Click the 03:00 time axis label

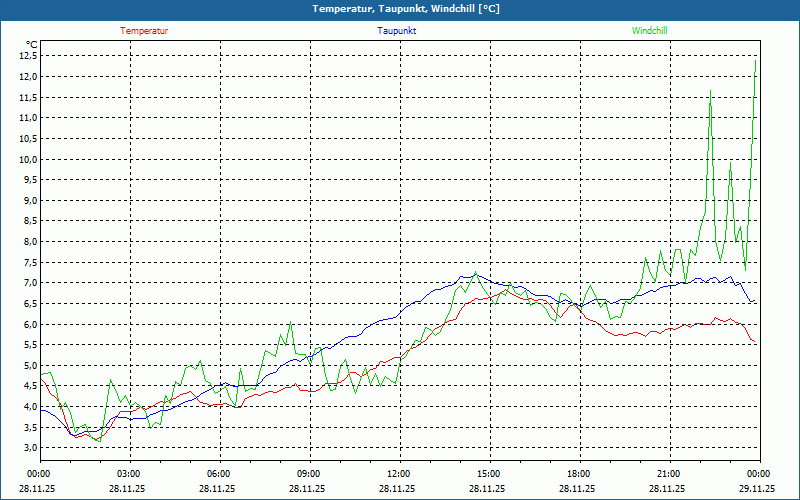(x=128, y=474)
